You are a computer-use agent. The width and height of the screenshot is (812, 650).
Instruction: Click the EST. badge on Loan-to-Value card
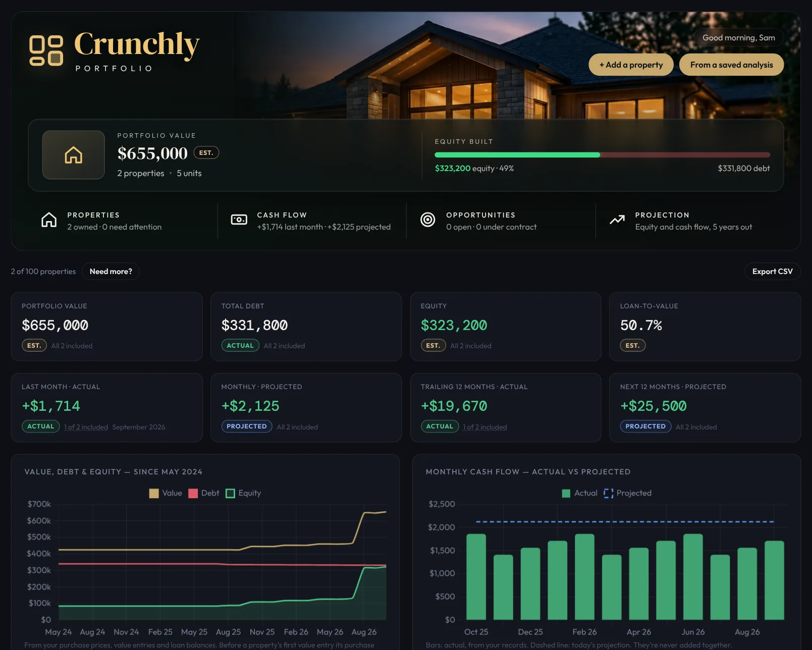point(633,346)
